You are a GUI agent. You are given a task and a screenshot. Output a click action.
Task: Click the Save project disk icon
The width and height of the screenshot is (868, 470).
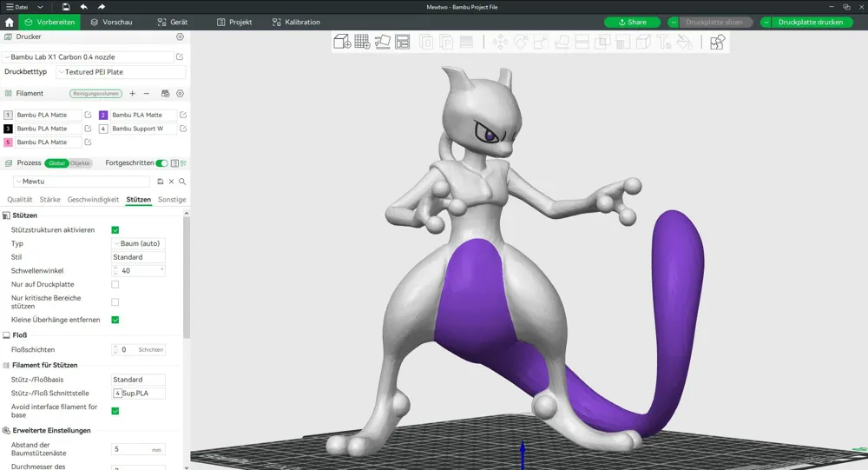pos(66,7)
